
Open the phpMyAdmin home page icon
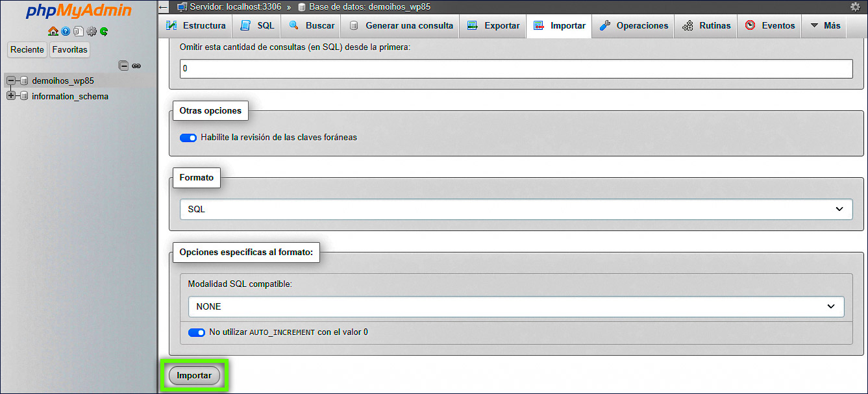(x=53, y=31)
